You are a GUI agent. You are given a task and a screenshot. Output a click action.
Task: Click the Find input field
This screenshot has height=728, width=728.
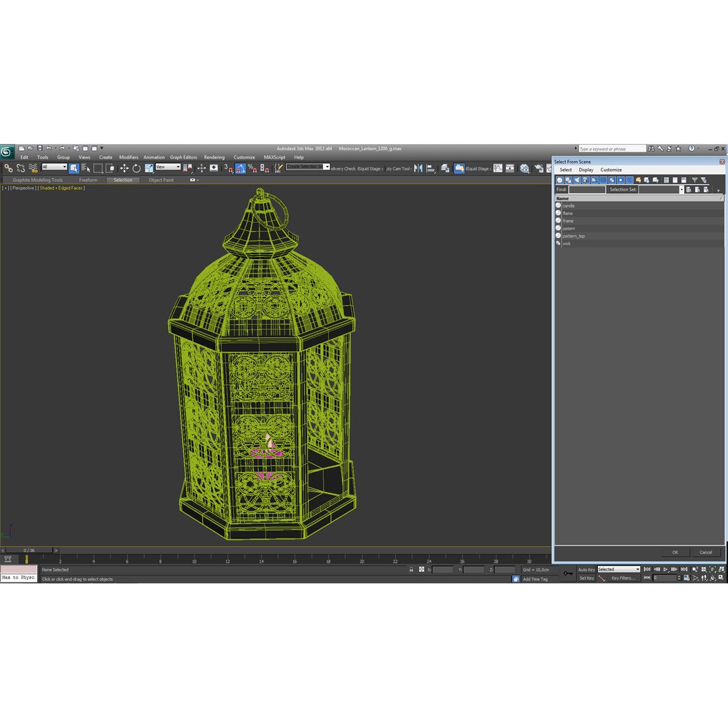(x=587, y=189)
